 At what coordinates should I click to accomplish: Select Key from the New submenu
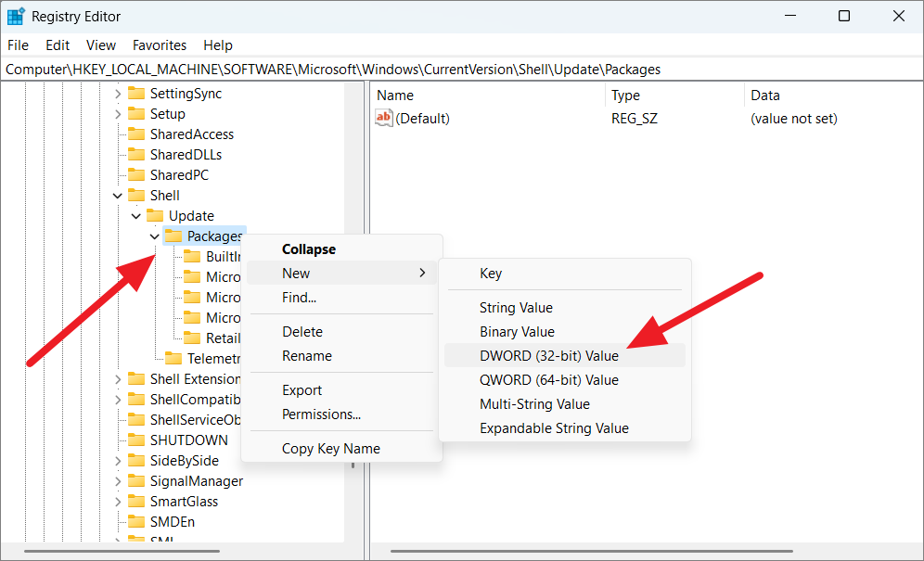click(565, 274)
